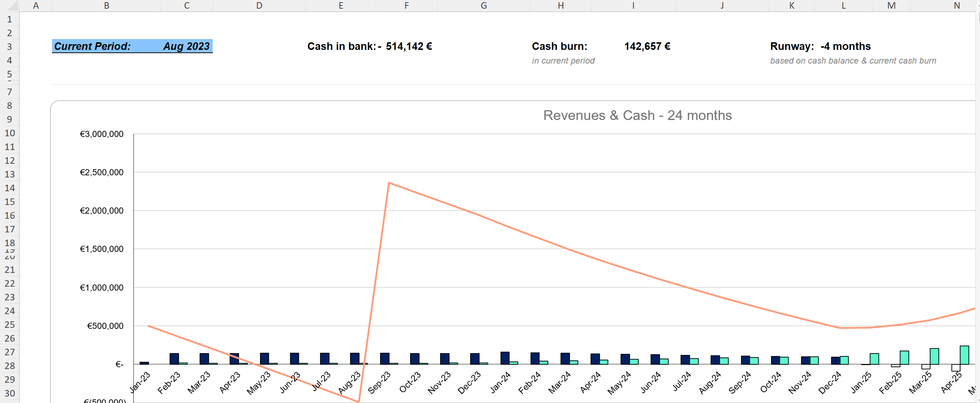Select the dark navy bar for Feb-23
980x403 pixels.
pyautogui.click(x=174, y=359)
